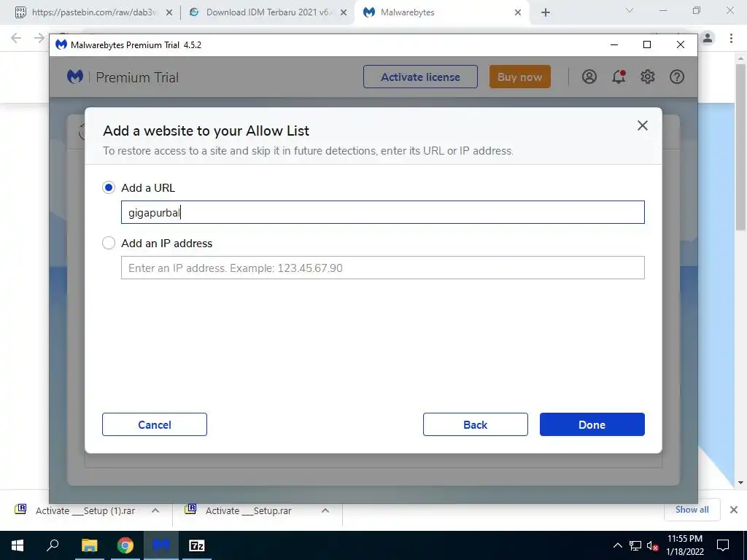Click the Malwarebytes taskbar icon
Screen dimensions: 747x560
tap(161, 545)
